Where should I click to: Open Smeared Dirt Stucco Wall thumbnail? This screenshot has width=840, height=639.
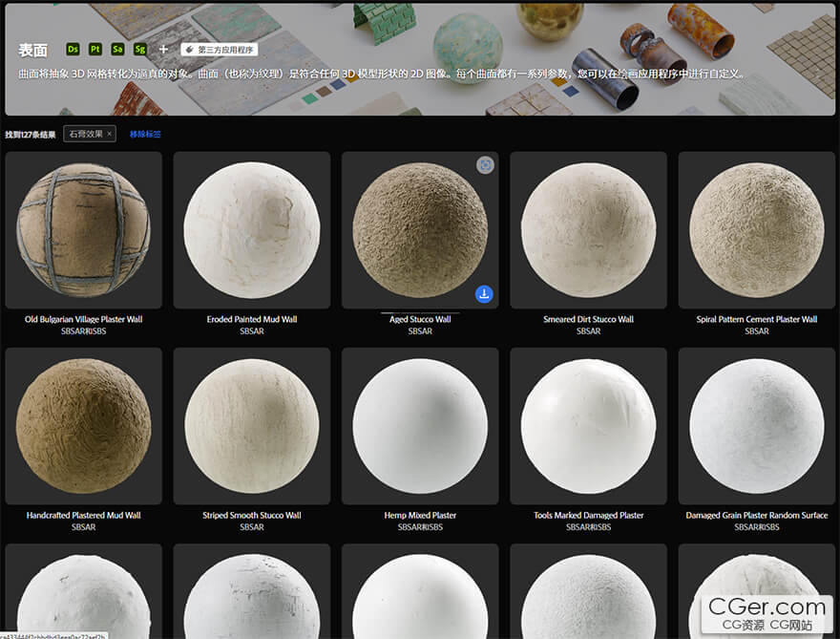point(588,230)
